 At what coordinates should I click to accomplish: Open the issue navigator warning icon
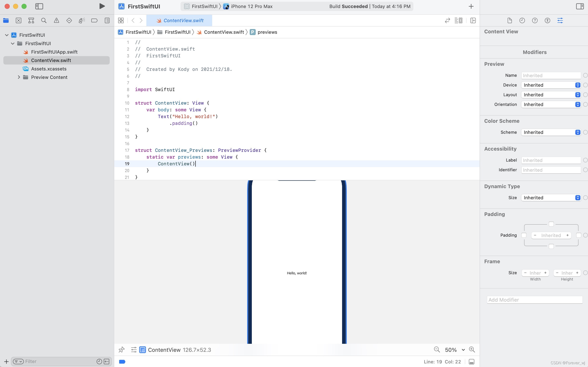[x=56, y=21]
